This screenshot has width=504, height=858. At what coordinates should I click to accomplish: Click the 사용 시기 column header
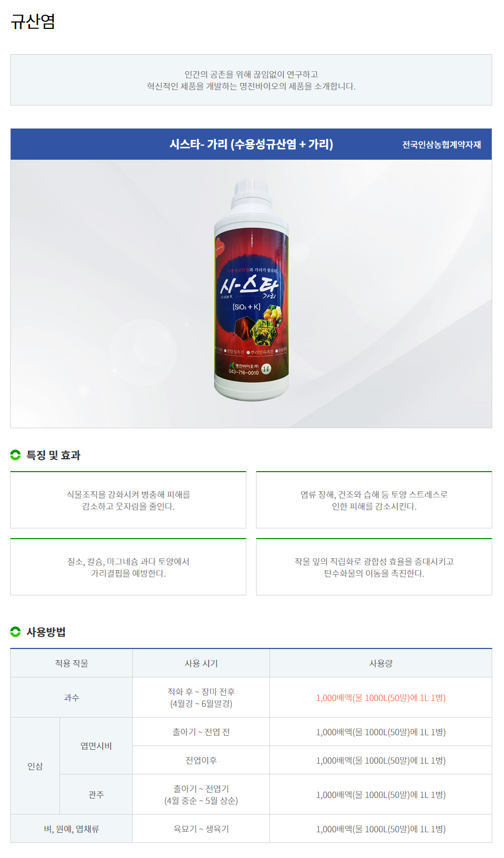click(201, 663)
